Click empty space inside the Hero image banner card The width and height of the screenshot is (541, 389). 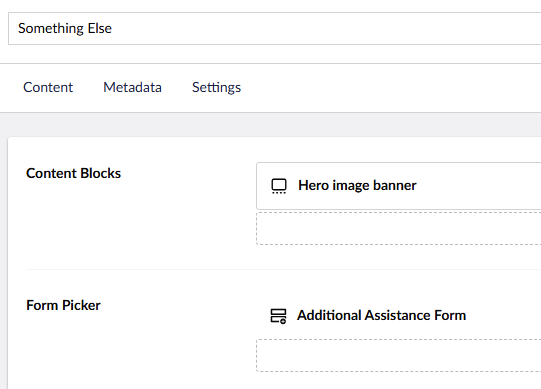[x=480, y=186]
